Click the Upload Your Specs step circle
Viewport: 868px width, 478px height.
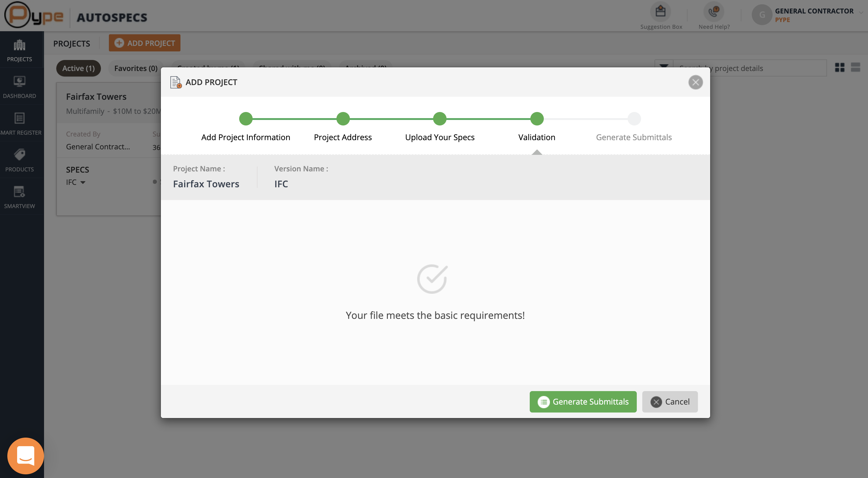click(x=440, y=119)
